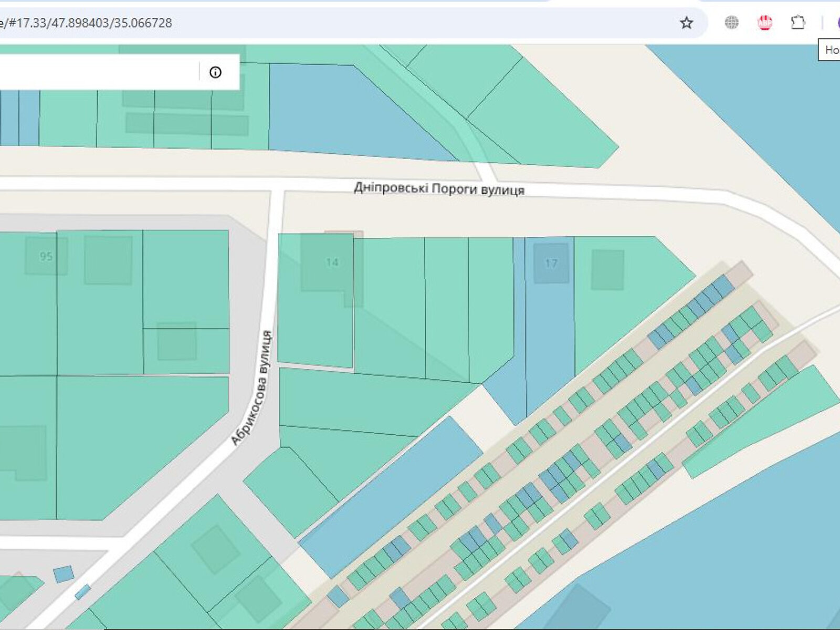Select the building labeled 14

[x=332, y=262]
